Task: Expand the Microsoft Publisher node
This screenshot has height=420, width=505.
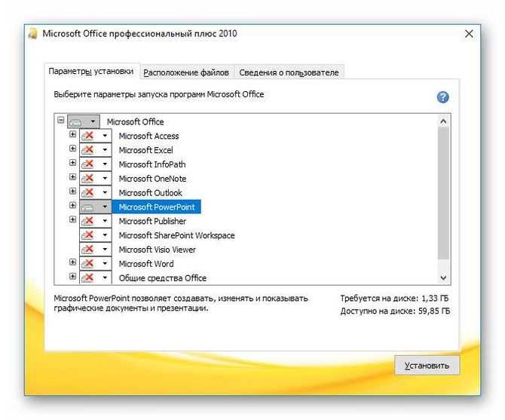Action: pos(73,219)
